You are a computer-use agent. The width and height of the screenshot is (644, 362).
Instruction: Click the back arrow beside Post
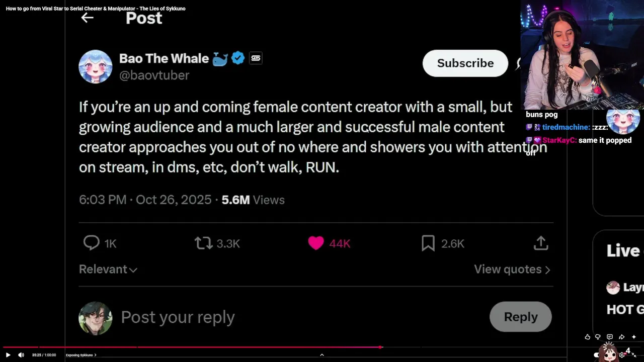pos(87,18)
